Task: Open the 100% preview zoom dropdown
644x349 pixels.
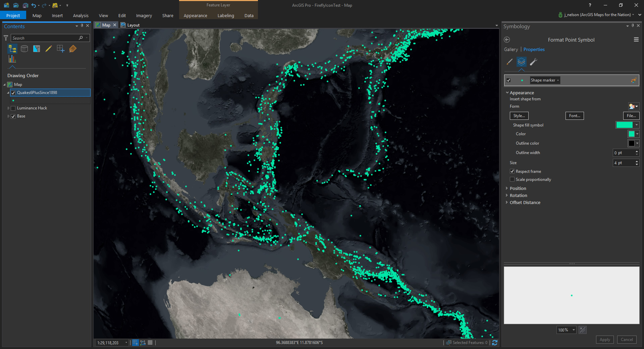Action: point(574,330)
